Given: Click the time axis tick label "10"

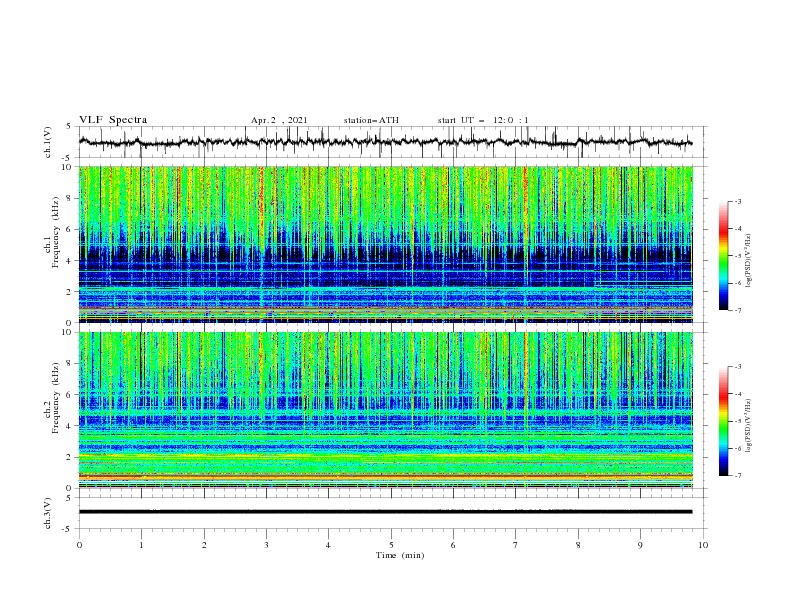Looking at the screenshot, I should click(703, 545).
